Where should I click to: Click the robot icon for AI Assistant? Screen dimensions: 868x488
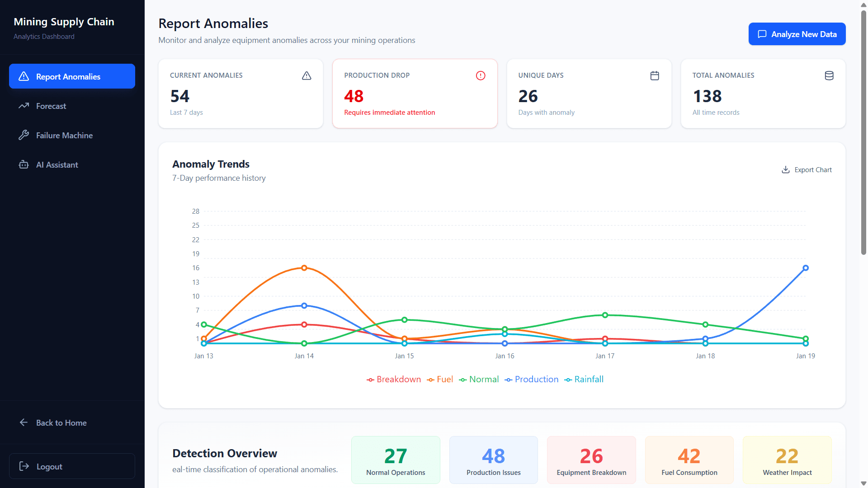[24, 164]
